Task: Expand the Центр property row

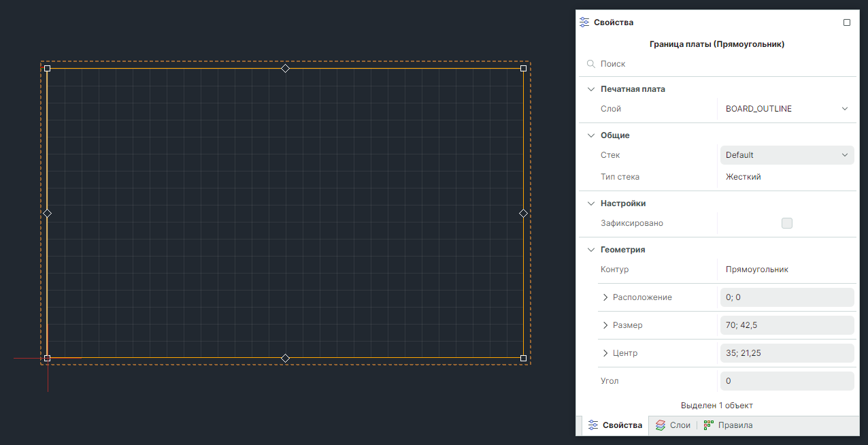Action: pos(605,353)
